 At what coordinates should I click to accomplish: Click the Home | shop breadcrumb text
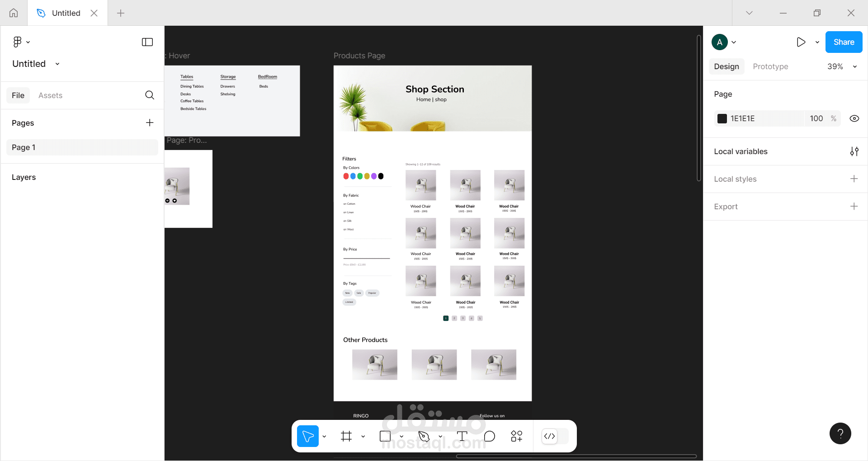(x=431, y=99)
